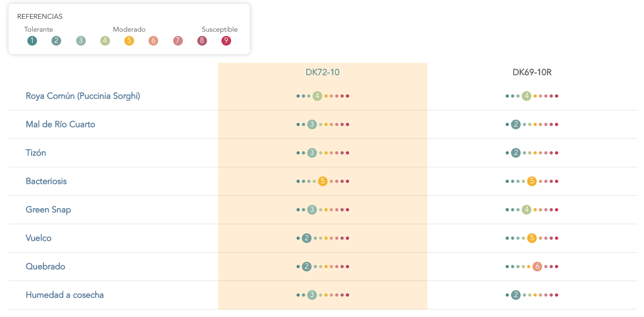Click the DK72-10 rating 5 for Bacteriosis
The width and height of the screenshot is (644, 317).
[323, 181]
